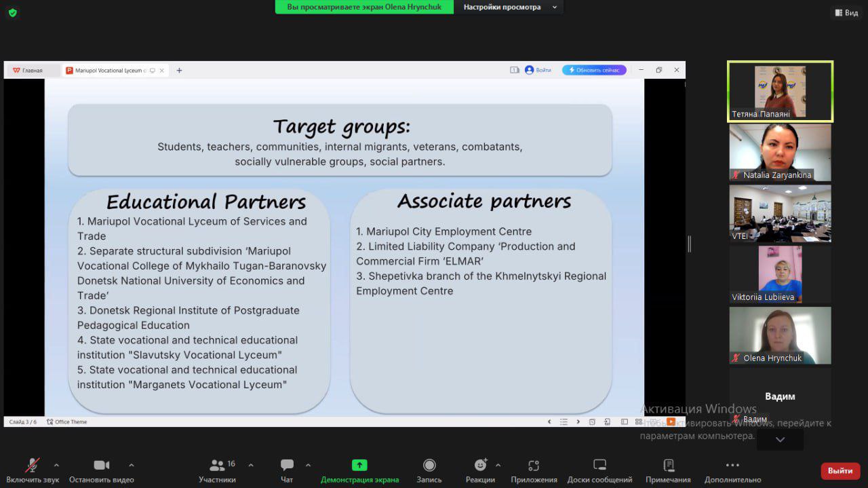Expand video options arrow beside camera
This screenshot has height=488, width=868.
point(132,465)
